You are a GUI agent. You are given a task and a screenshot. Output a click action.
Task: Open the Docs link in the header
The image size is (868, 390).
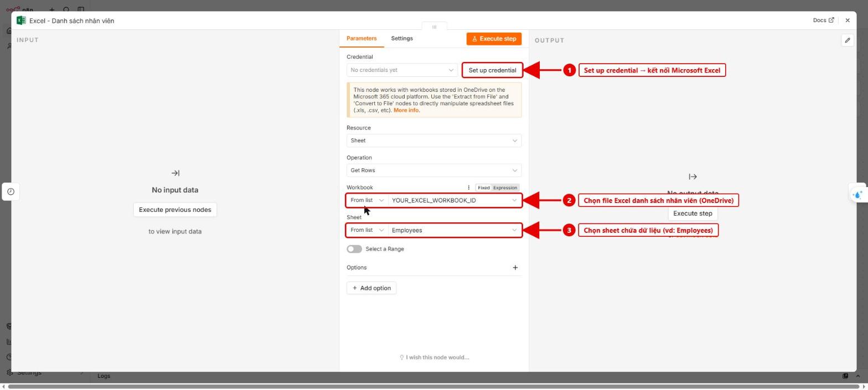823,20
